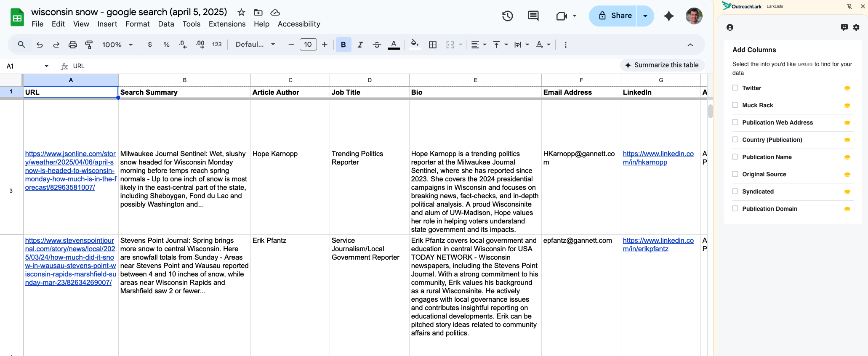Click the undo arrow in toolbar
868x356 pixels.
[40, 45]
